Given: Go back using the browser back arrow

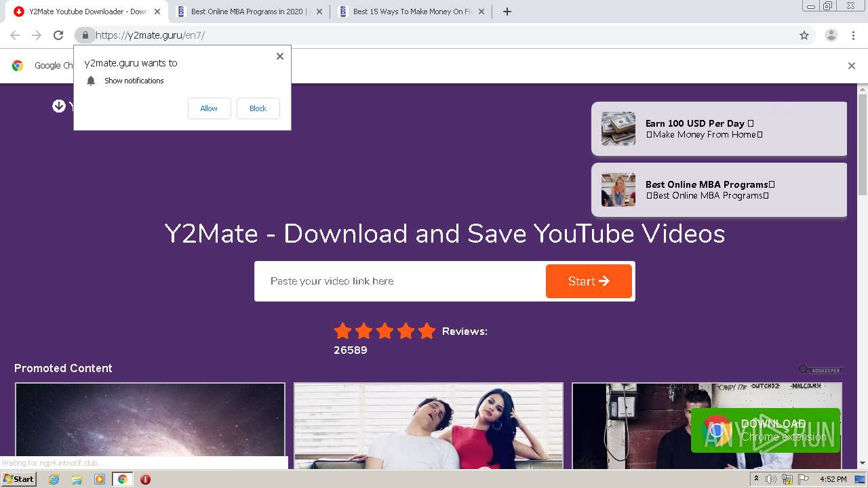Looking at the screenshot, I should tap(15, 35).
